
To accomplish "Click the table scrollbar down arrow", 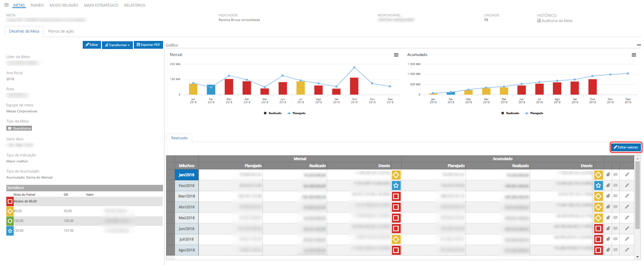I will click(637, 257).
